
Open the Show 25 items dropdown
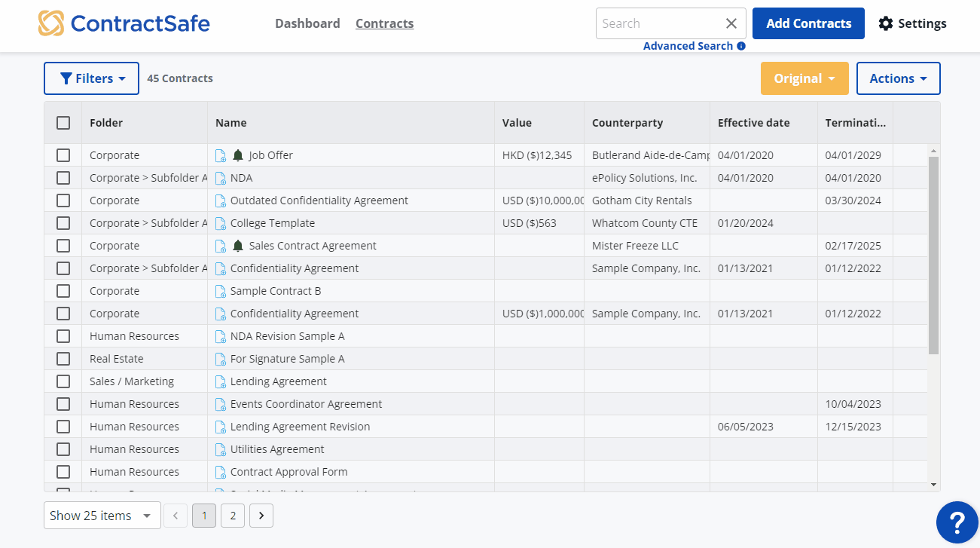click(102, 516)
